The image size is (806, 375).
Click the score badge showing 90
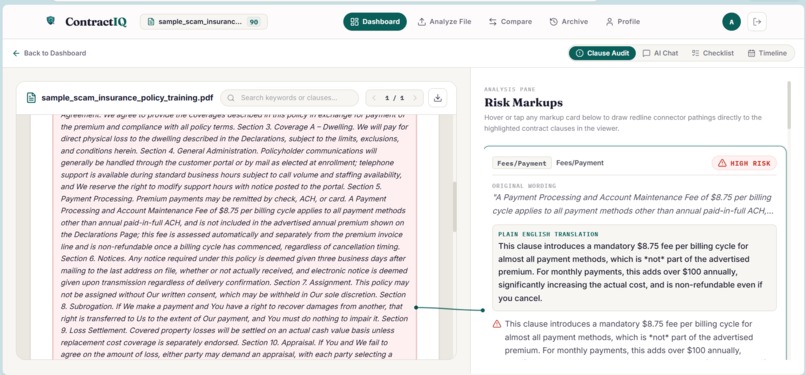coord(253,22)
